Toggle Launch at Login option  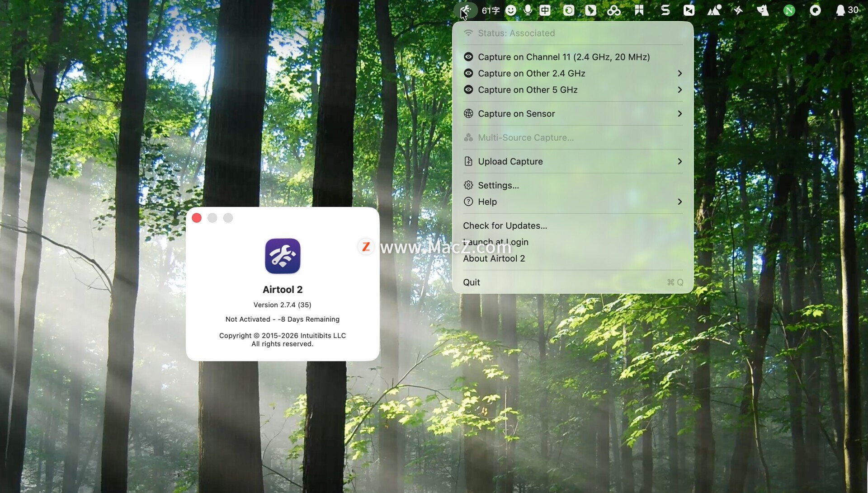[x=495, y=242]
